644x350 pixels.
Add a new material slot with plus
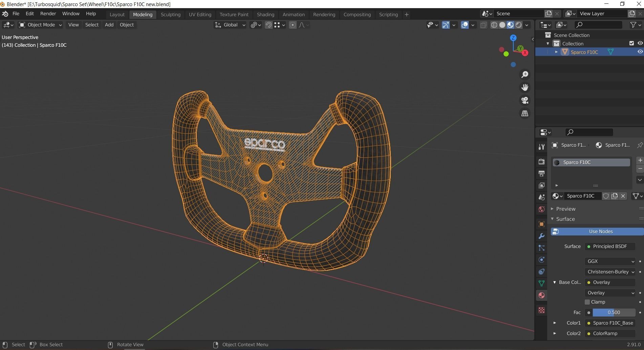[640, 160]
